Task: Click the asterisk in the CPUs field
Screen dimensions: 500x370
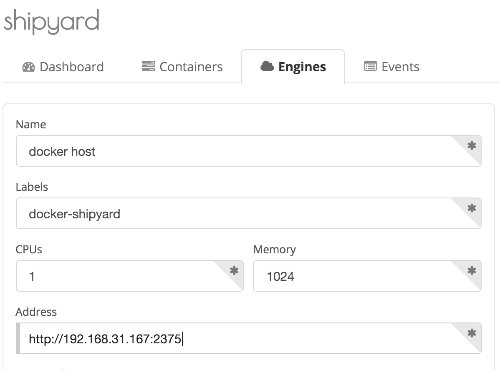Action: [234, 271]
